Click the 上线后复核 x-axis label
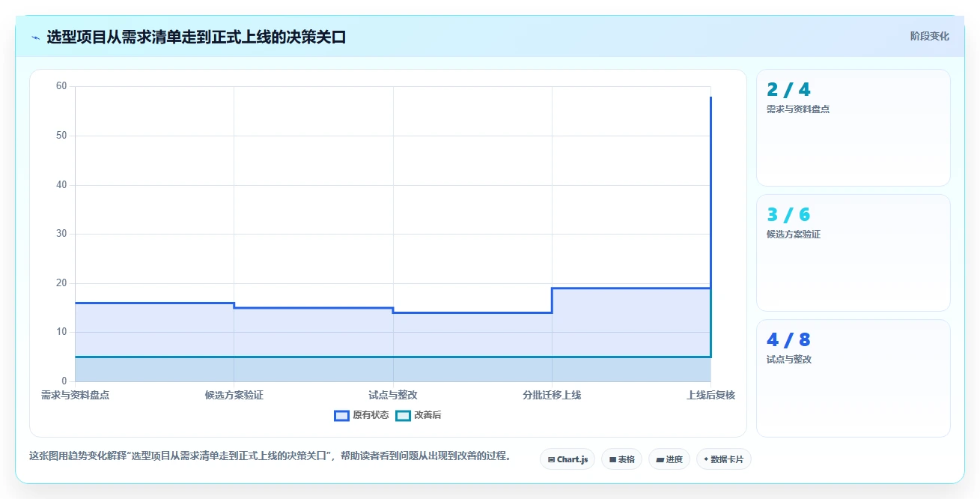The width and height of the screenshot is (980, 499). coord(710,395)
